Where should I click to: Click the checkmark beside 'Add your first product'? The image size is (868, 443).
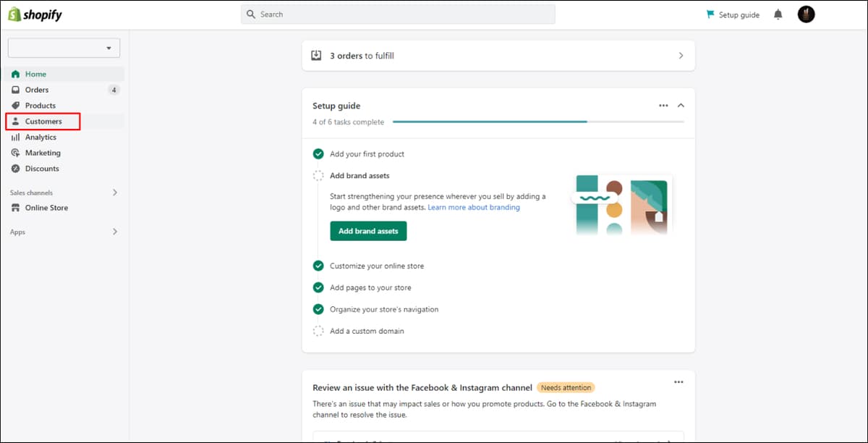click(x=318, y=154)
